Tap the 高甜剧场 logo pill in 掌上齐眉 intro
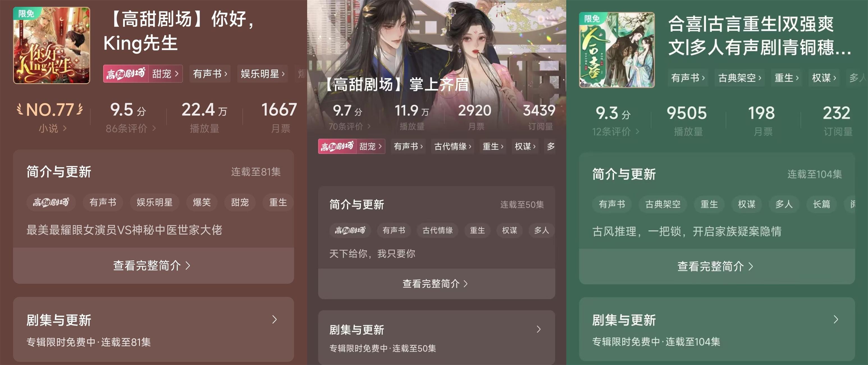868x365 pixels. (x=350, y=230)
